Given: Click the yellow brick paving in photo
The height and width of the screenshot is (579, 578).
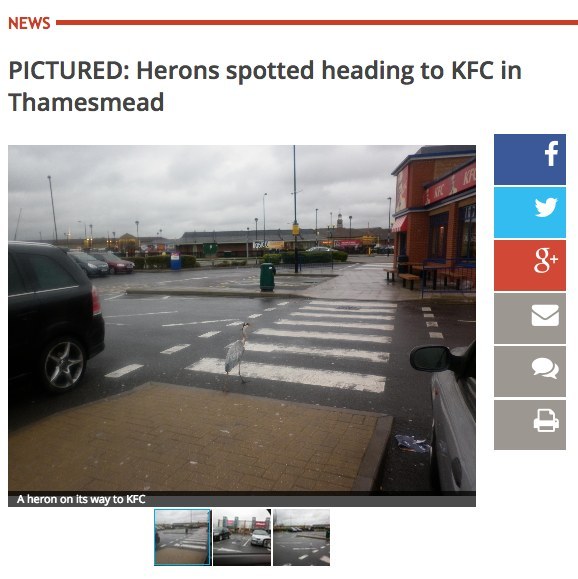Looking at the screenshot, I should point(192,438).
